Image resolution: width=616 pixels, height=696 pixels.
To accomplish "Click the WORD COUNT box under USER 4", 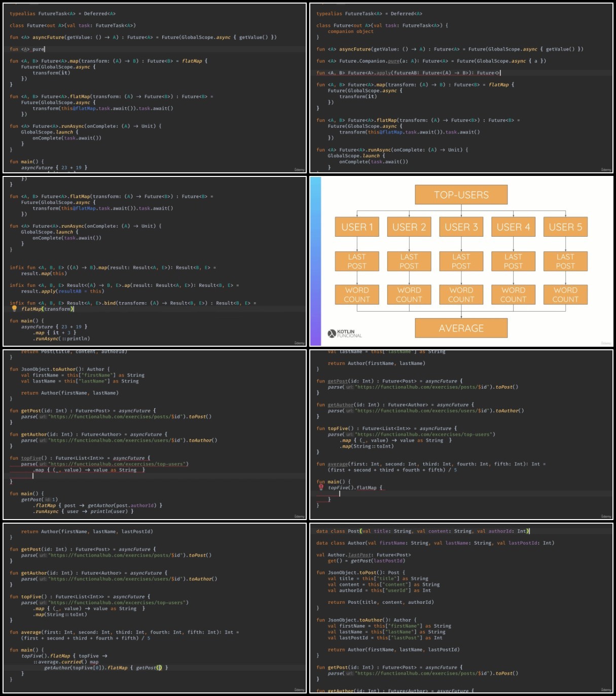I will click(513, 295).
